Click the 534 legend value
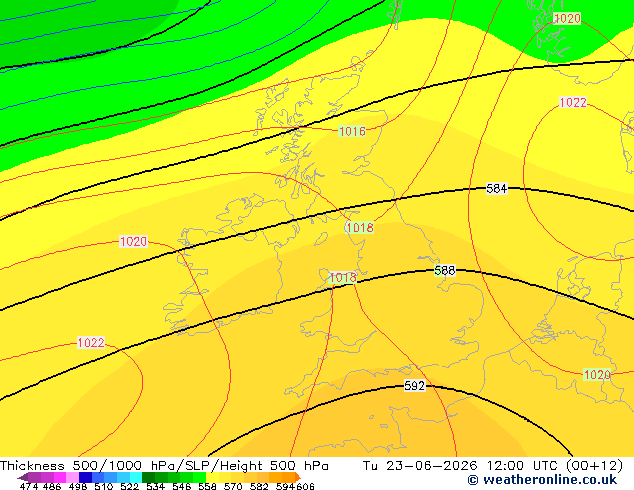 coord(155,486)
